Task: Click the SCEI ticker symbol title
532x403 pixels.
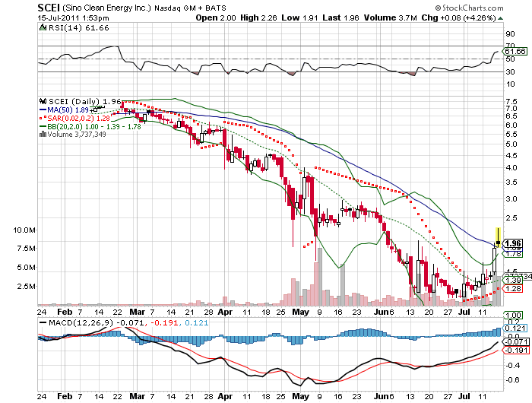Action: 49,8
